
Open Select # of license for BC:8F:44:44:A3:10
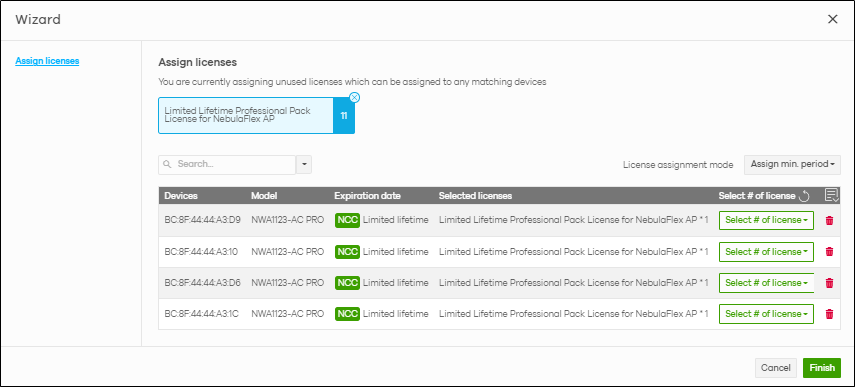766,252
